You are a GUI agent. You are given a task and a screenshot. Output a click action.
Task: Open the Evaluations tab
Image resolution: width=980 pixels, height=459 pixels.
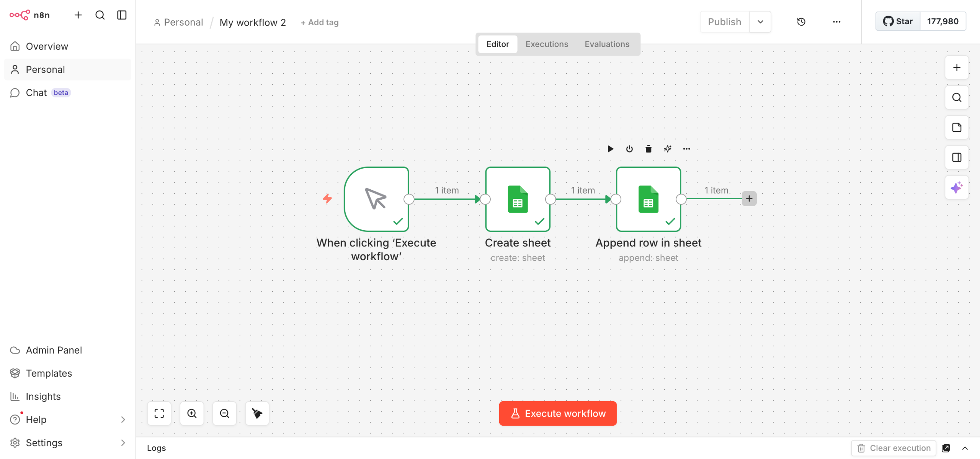(606, 44)
